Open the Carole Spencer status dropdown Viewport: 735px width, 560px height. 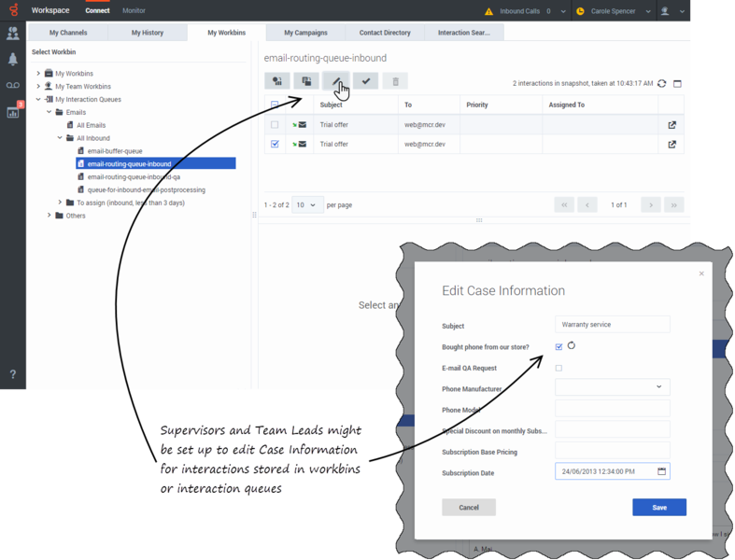[648, 11]
